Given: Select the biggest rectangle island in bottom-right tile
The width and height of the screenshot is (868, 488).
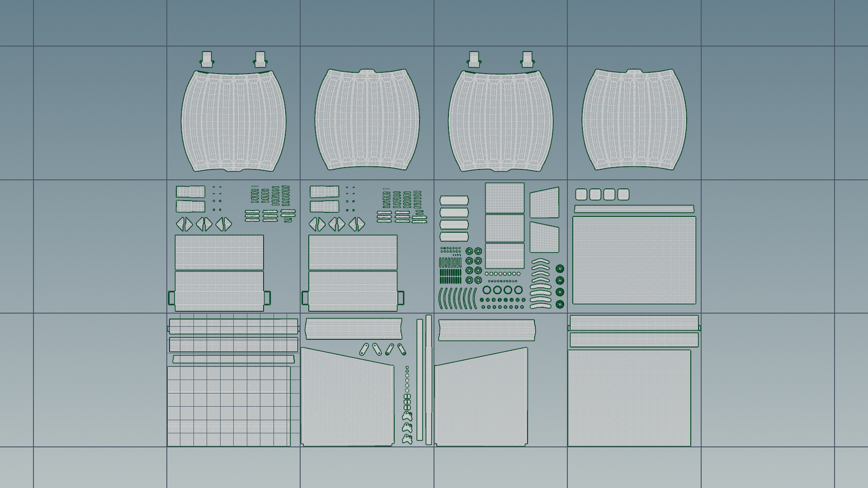Looking at the screenshot, I should point(629,398).
